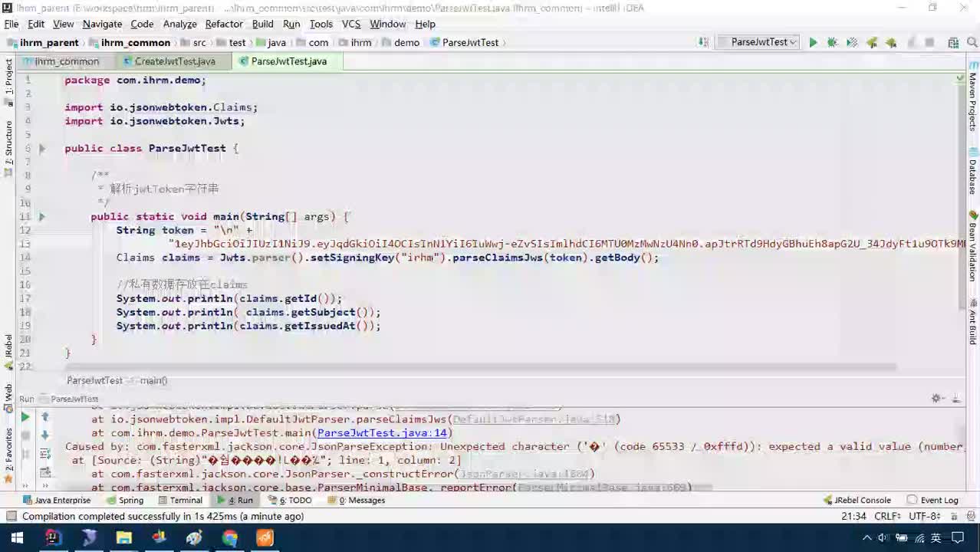Open Search Everywhere magnifier icon

[972, 43]
